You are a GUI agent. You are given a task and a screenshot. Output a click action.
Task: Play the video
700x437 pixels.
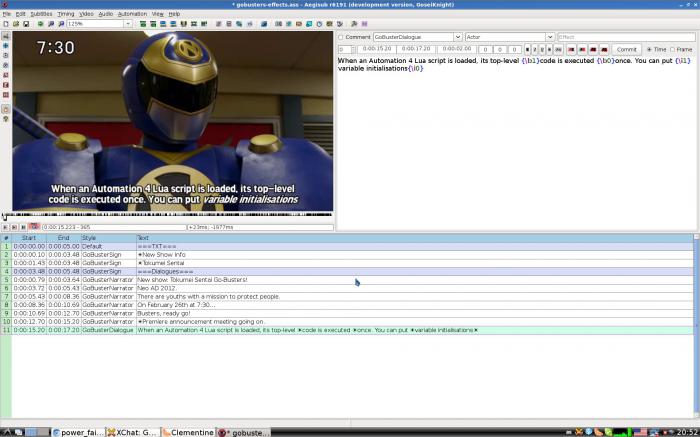pyautogui.click(x=5, y=227)
